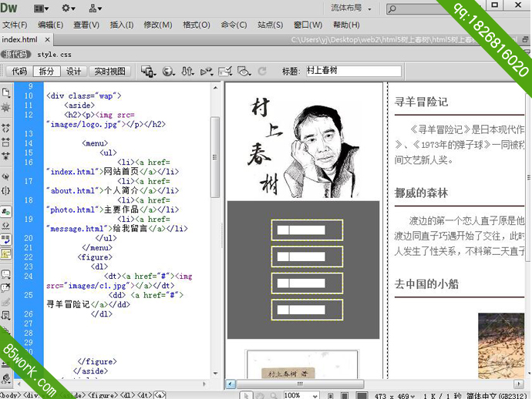Click the remove comment icon
Screen dimensions: 532x399
(5, 288)
